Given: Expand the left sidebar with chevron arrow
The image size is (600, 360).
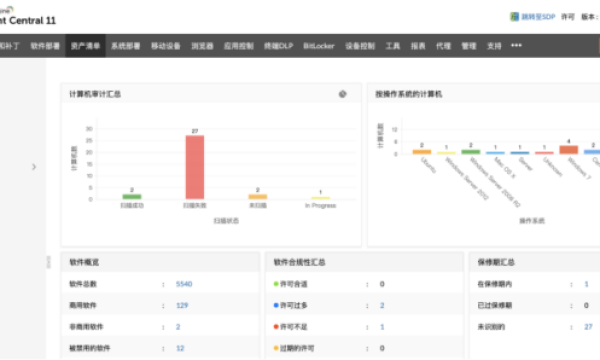Looking at the screenshot, I should [34, 167].
